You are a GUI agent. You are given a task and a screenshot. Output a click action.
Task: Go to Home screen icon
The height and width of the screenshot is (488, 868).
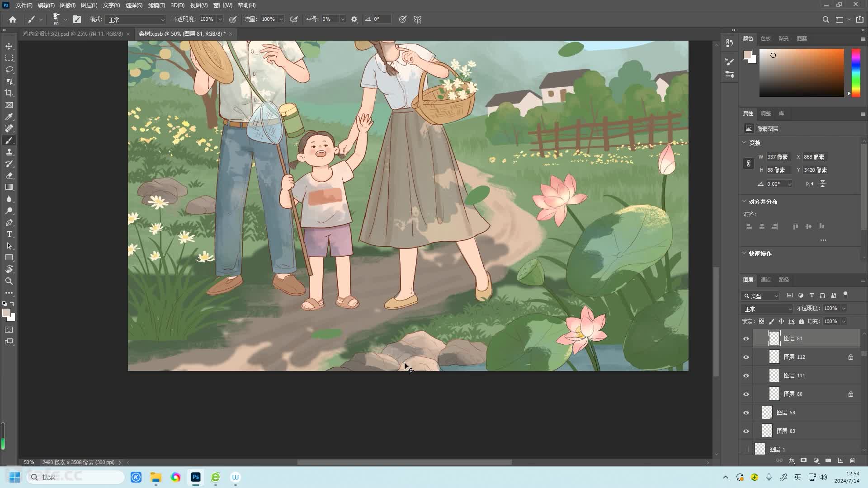coord(13,19)
